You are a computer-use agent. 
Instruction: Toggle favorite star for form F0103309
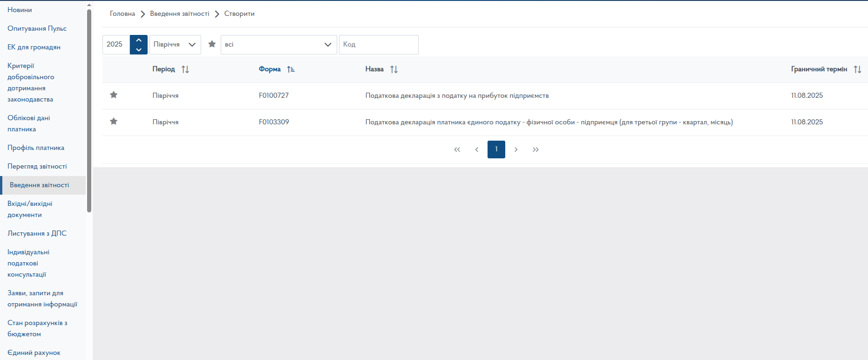coord(114,122)
